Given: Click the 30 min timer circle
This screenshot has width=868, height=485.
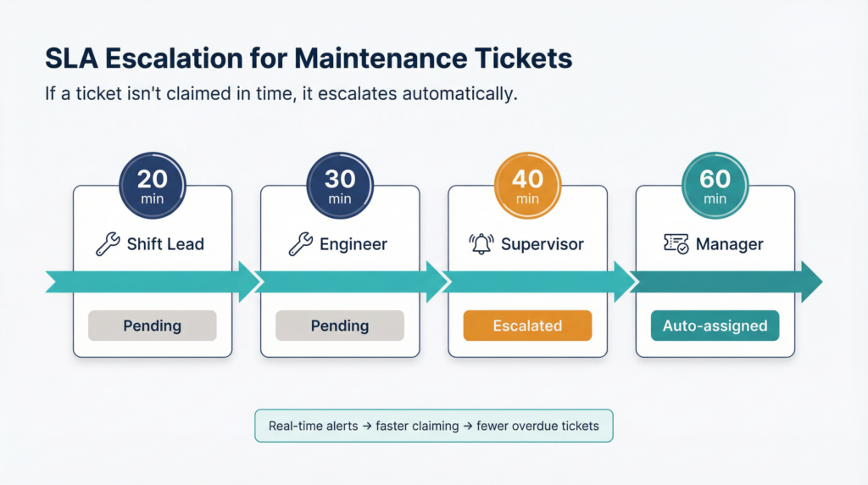Looking at the screenshot, I should 340,186.
